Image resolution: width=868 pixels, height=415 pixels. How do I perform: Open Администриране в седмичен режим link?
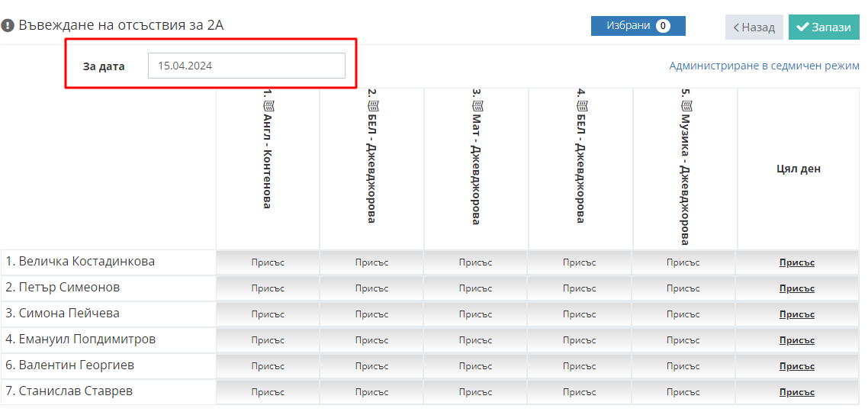[764, 66]
